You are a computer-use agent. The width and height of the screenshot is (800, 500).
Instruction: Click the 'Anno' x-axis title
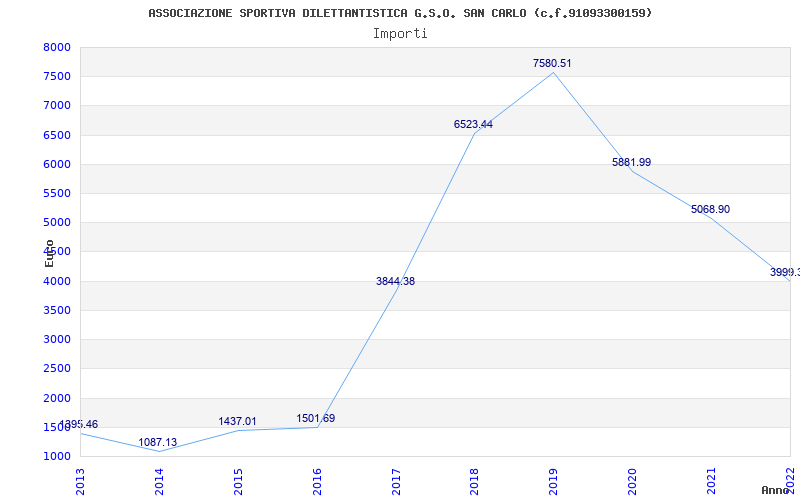[775, 490]
